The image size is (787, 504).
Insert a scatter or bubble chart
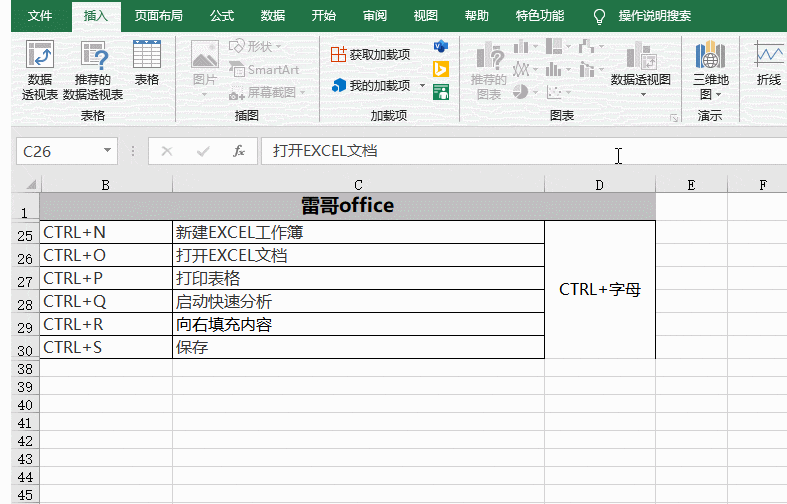558,92
